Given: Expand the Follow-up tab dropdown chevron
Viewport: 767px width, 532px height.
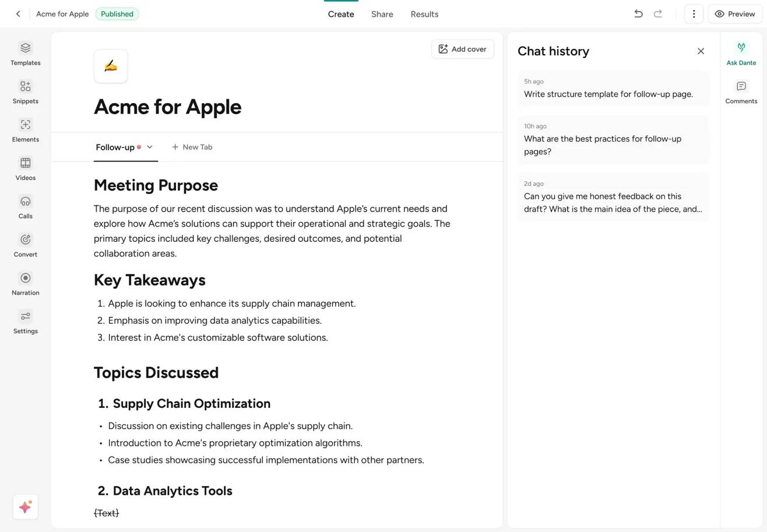Looking at the screenshot, I should coord(150,147).
